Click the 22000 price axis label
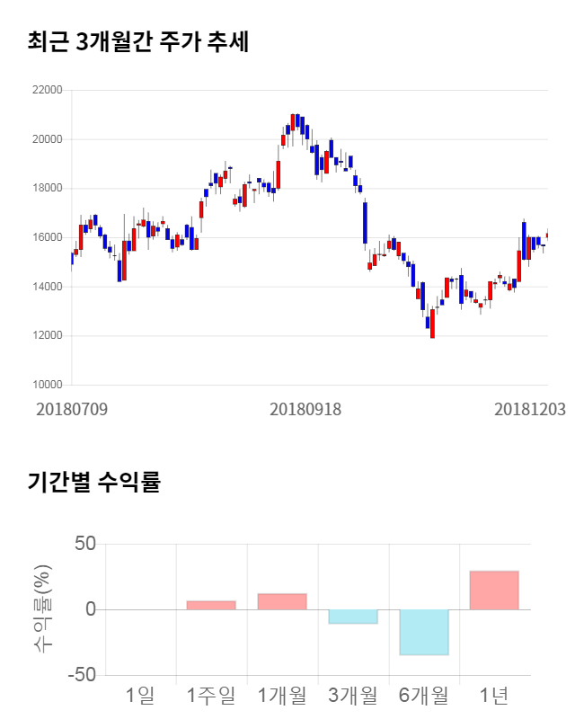 tap(47, 91)
